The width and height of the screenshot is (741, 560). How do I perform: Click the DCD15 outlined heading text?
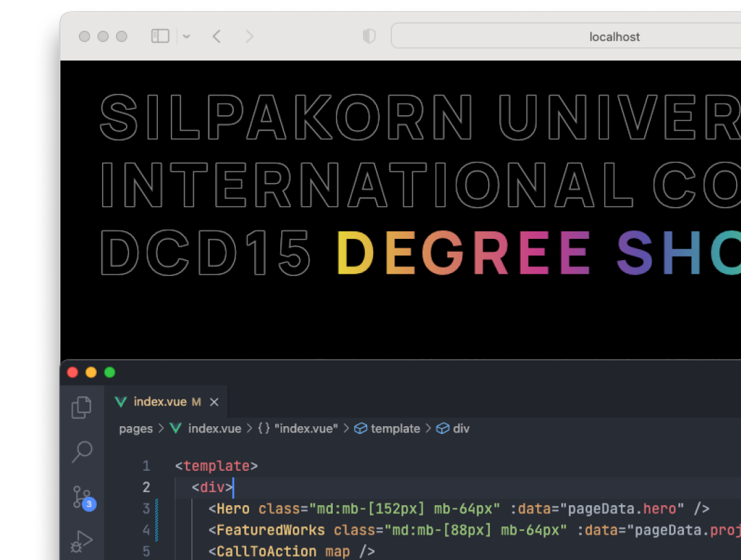[206, 253]
